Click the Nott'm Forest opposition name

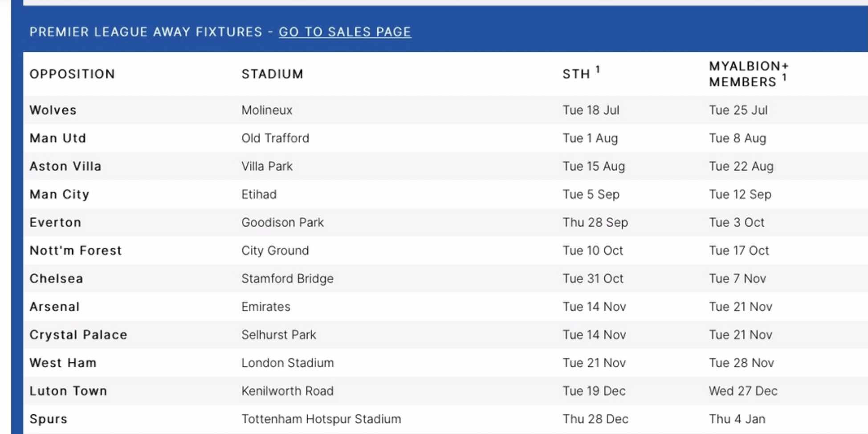(x=75, y=250)
